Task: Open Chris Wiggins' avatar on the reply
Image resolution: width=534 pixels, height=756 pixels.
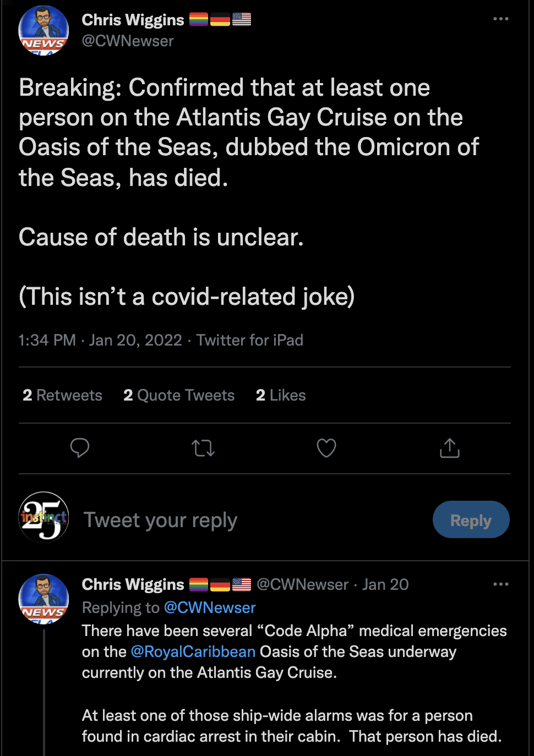Action: coord(43,599)
